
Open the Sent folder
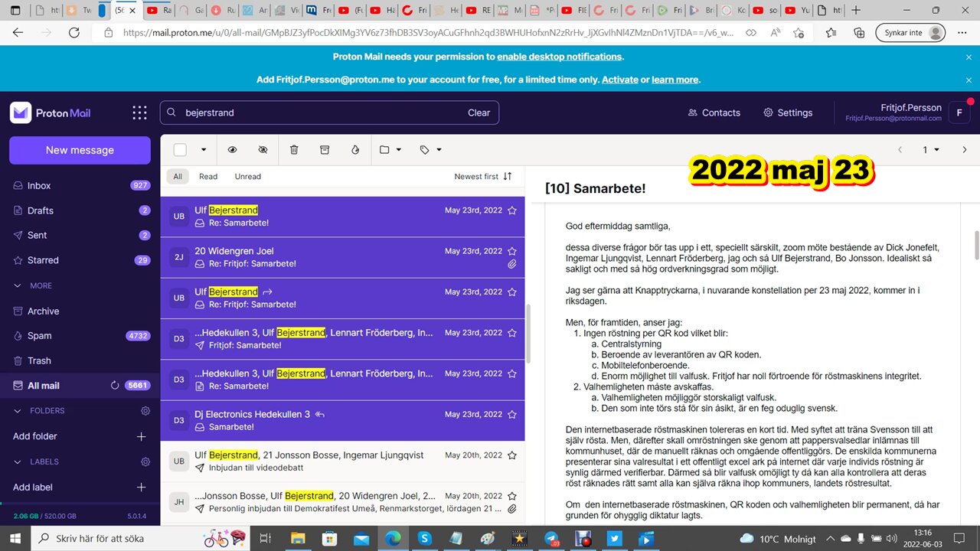coord(80,235)
